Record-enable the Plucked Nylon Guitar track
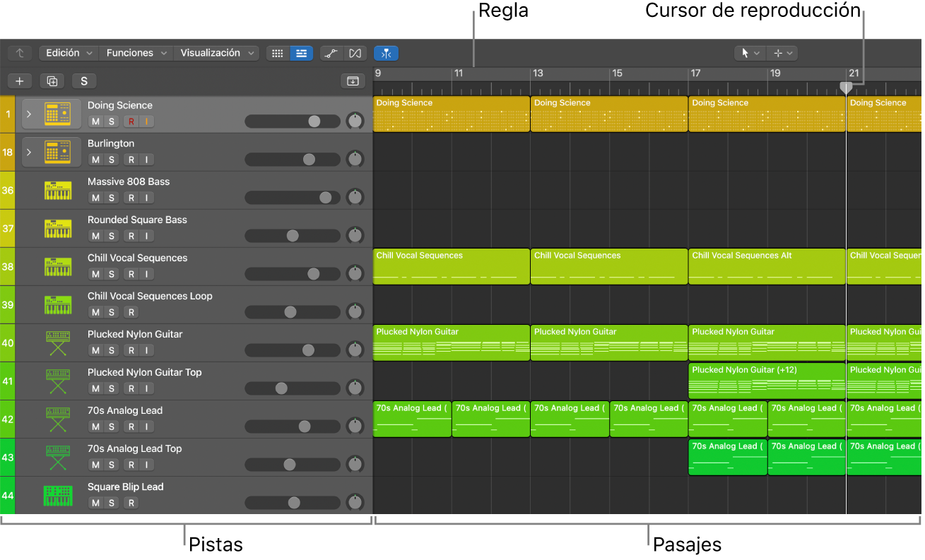 [131, 350]
